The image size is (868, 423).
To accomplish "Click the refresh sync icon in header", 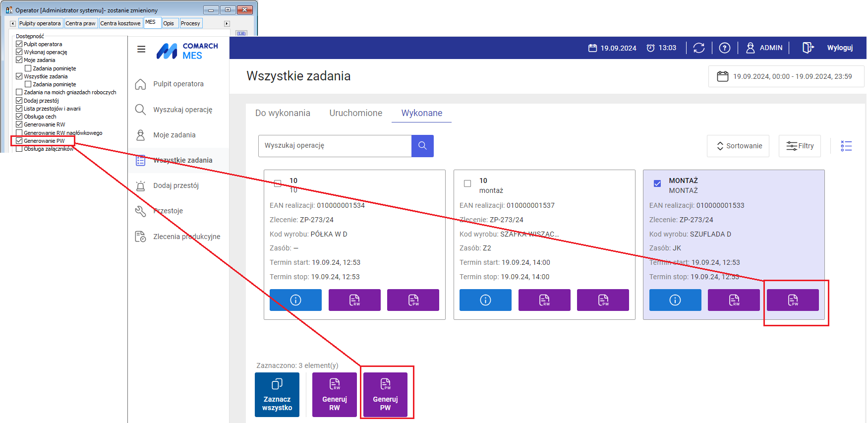I will click(699, 48).
